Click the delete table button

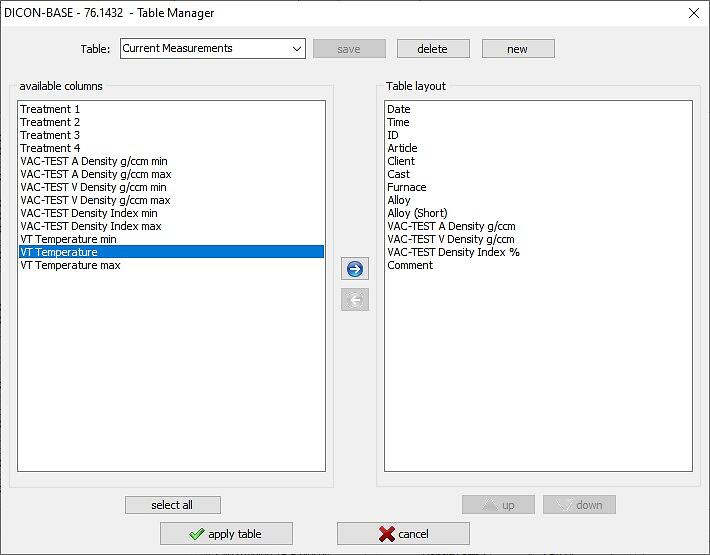tap(432, 49)
